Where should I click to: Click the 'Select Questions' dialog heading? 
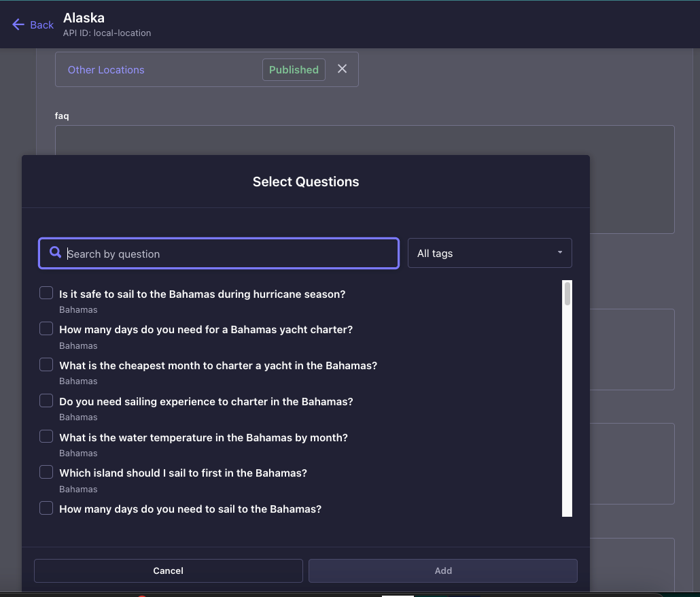pyautogui.click(x=306, y=182)
